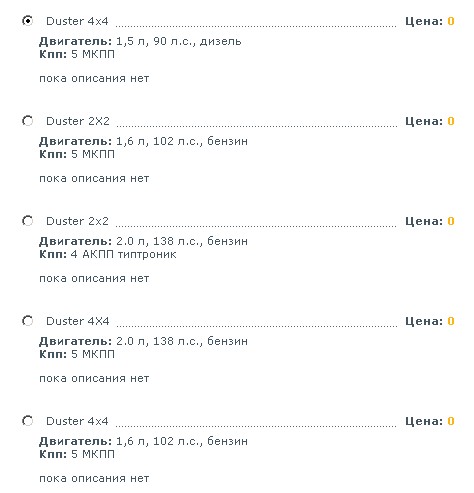Image resolution: width=474 pixels, height=493 pixels.
Task: Click the last Duster 4x4 title, 102 л.с.
Action: pyautogui.click(x=77, y=421)
